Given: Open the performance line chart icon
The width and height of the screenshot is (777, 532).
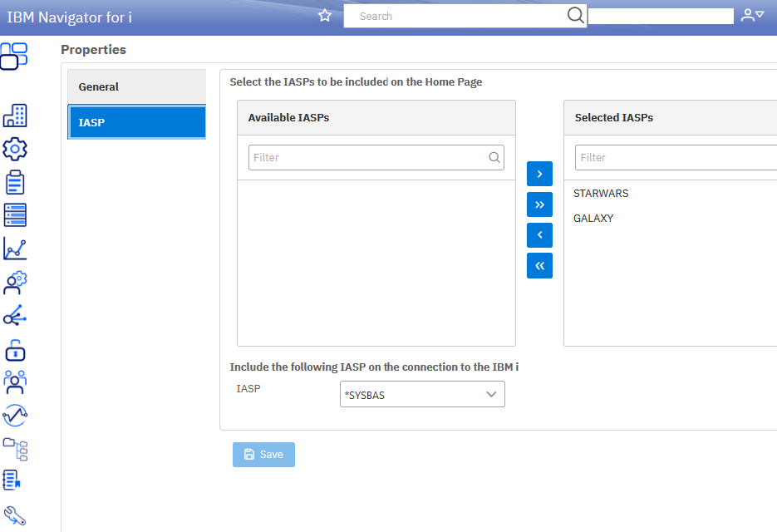Looking at the screenshot, I should (x=15, y=249).
